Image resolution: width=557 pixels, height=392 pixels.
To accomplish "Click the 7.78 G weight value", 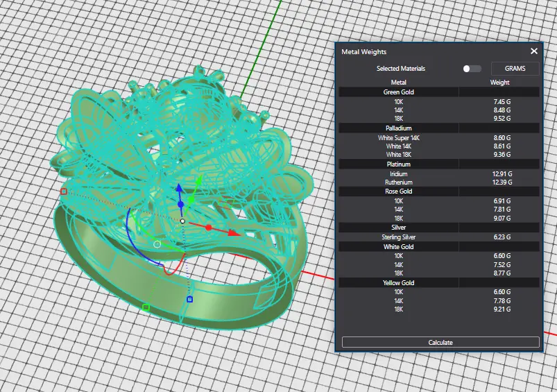I will pos(502,300).
